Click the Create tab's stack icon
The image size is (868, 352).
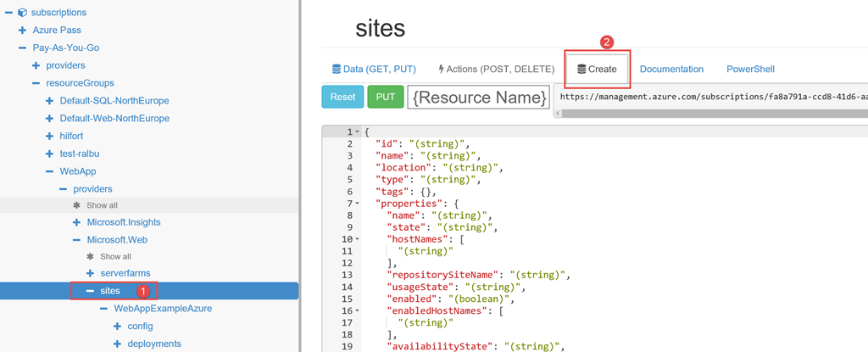click(x=581, y=70)
